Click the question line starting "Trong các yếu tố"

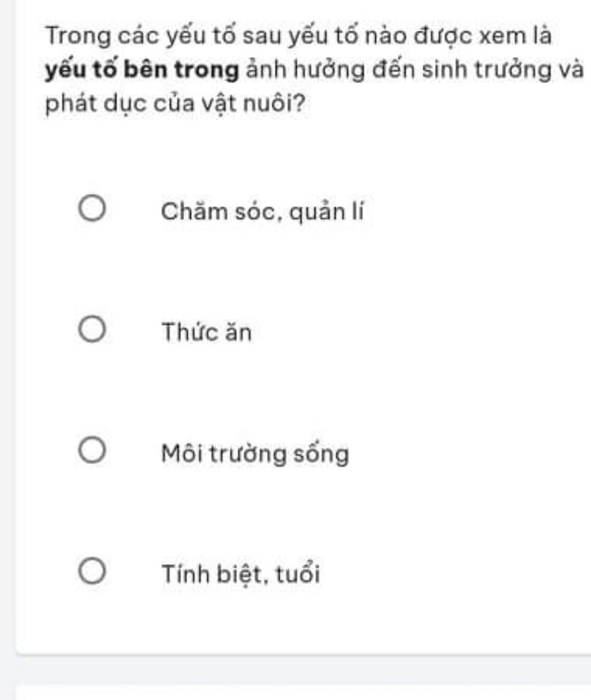pos(298,36)
